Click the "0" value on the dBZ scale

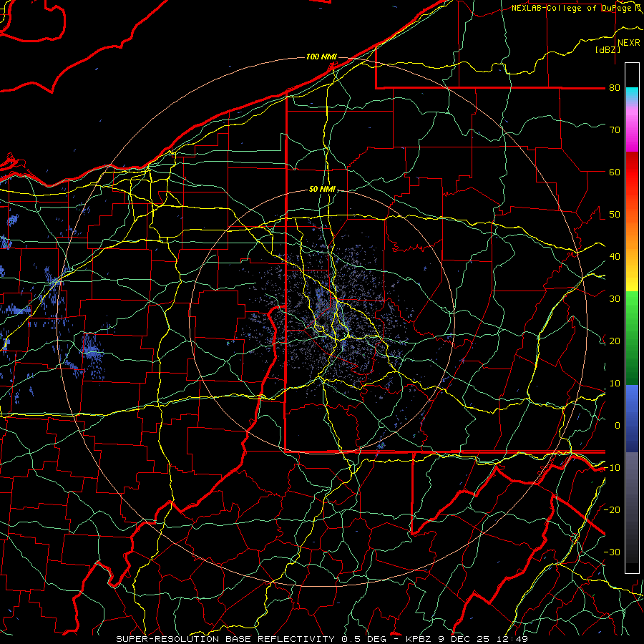coord(618,426)
